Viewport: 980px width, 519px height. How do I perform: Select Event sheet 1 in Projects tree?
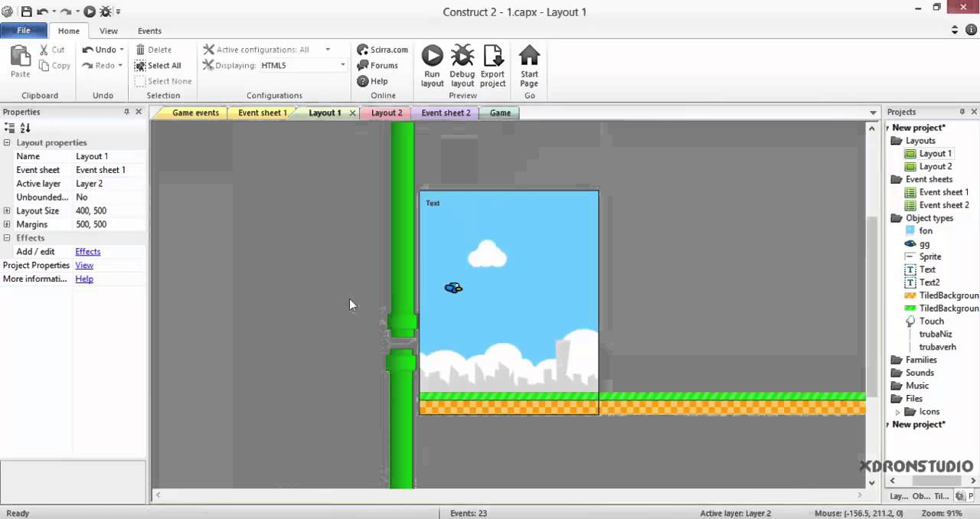pos(936,192)
